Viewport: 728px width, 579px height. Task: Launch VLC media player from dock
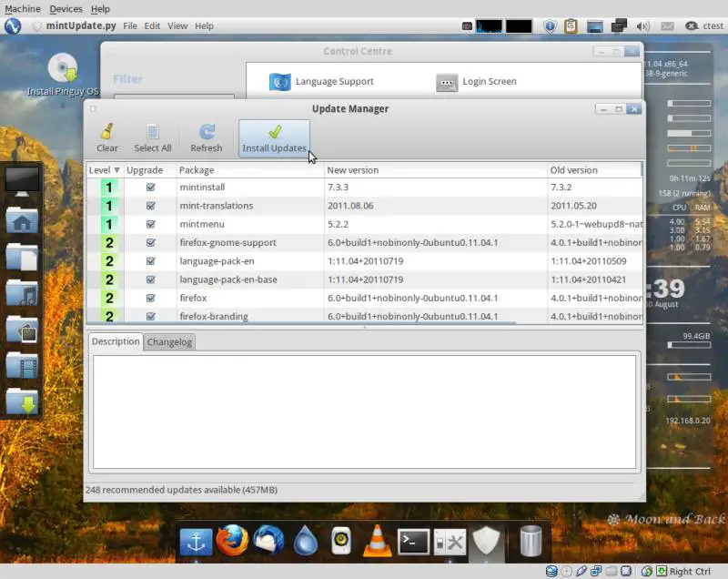click(x=377, y=541)
